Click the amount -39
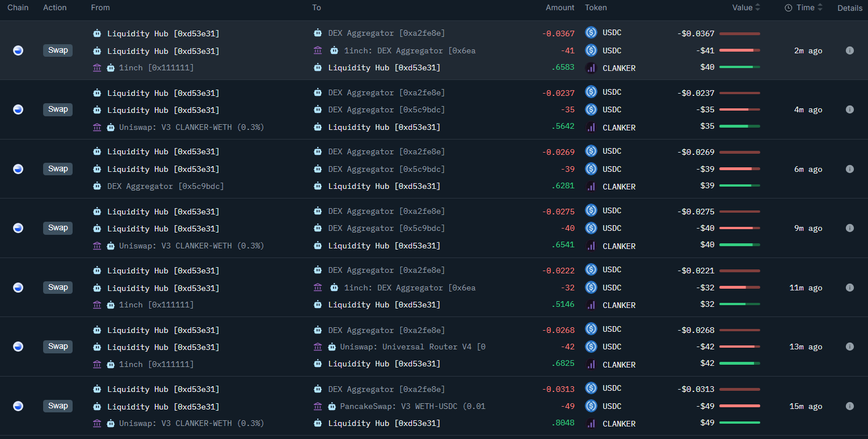Image resolution: width=868 pixels, height=439 pixels. coord(568,169)
